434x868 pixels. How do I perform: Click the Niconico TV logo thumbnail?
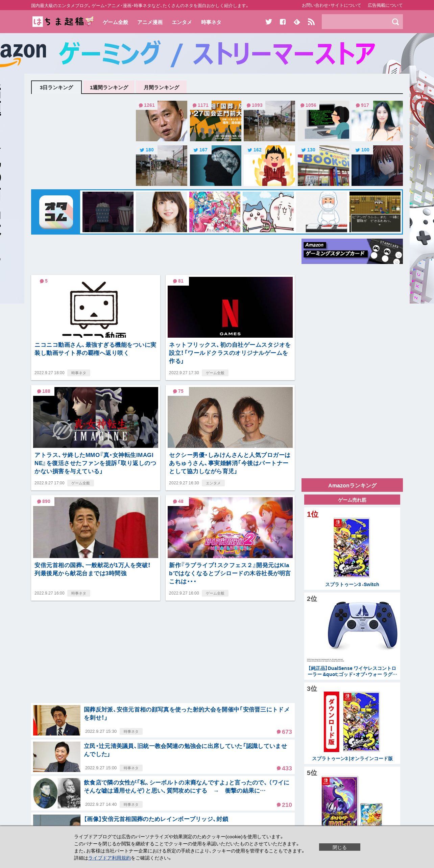[96, 307]
